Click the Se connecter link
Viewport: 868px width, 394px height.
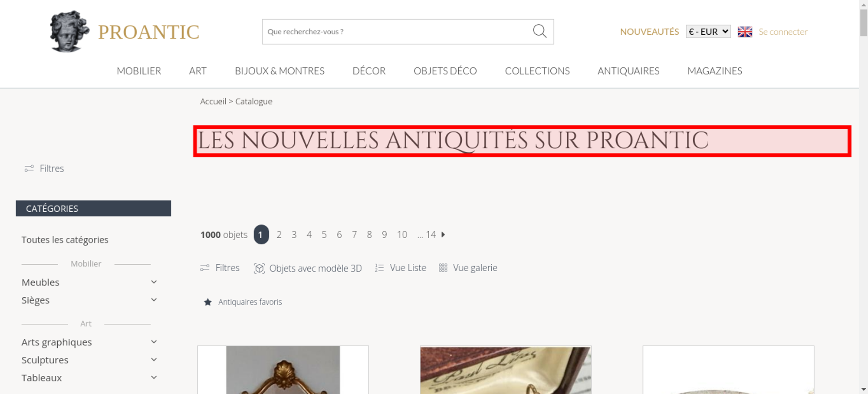tap(783, 32)
